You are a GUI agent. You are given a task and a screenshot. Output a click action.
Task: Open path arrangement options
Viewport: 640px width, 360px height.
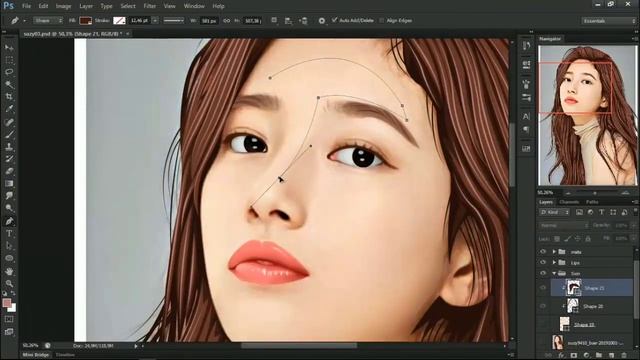tap(303, 20)
